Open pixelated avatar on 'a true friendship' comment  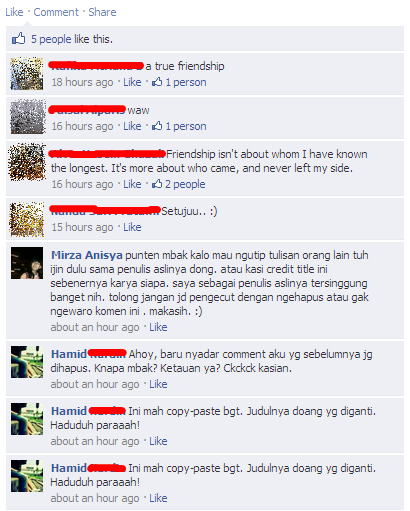click(27, 73)
